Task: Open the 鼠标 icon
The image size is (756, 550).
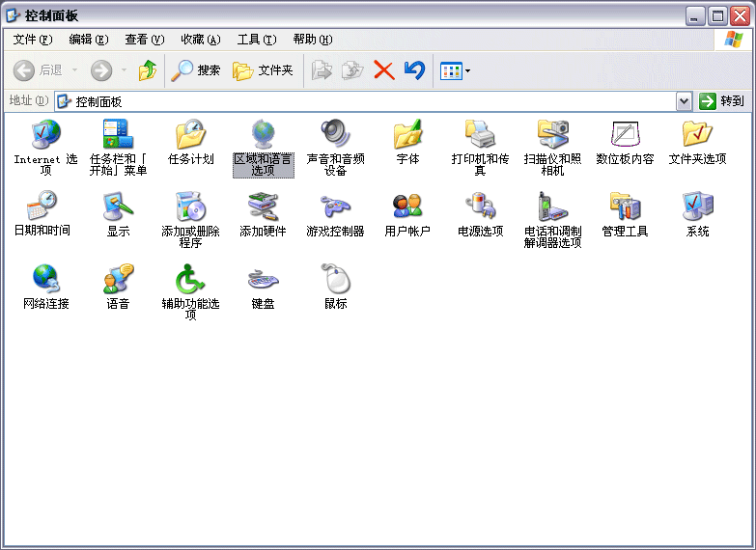Action: [335, 279]
